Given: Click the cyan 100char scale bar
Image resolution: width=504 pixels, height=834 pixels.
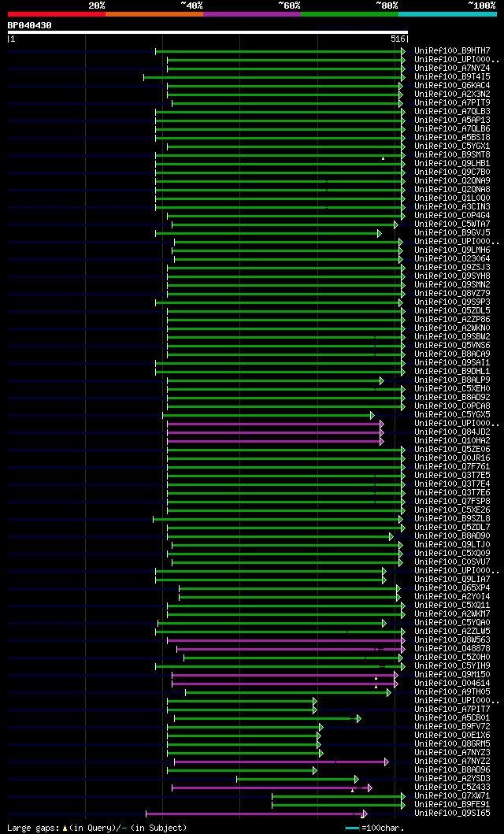Looking at the screenshot, I should point(353,828).
